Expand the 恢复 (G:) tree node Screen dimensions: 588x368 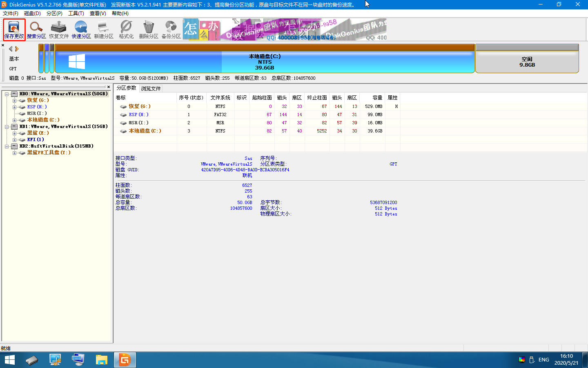pos(14,101)
